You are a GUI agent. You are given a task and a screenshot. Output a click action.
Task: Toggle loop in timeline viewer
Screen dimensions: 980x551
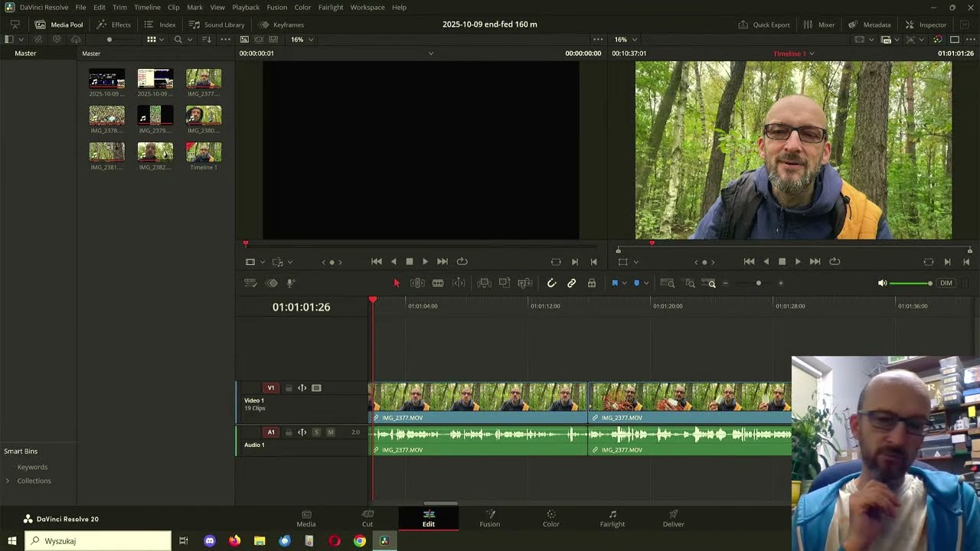pos(835,262)
